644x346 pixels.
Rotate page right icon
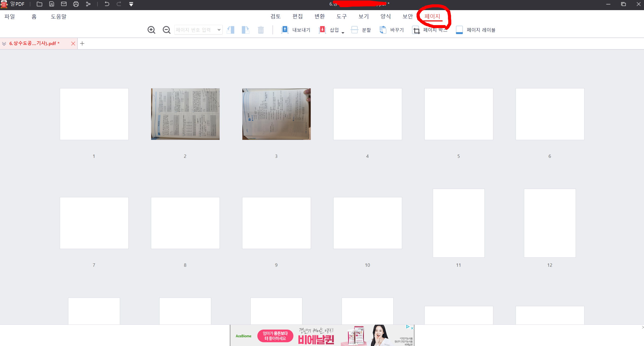coord(246,30)
